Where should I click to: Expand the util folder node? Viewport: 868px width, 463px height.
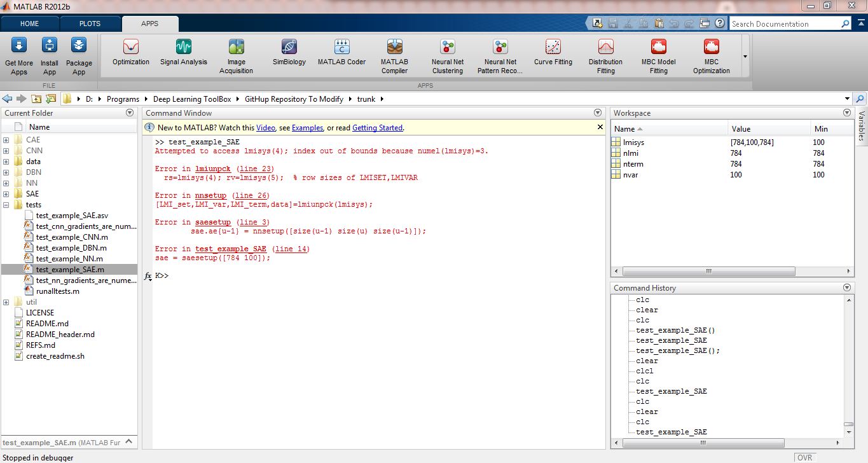point(6,302)
